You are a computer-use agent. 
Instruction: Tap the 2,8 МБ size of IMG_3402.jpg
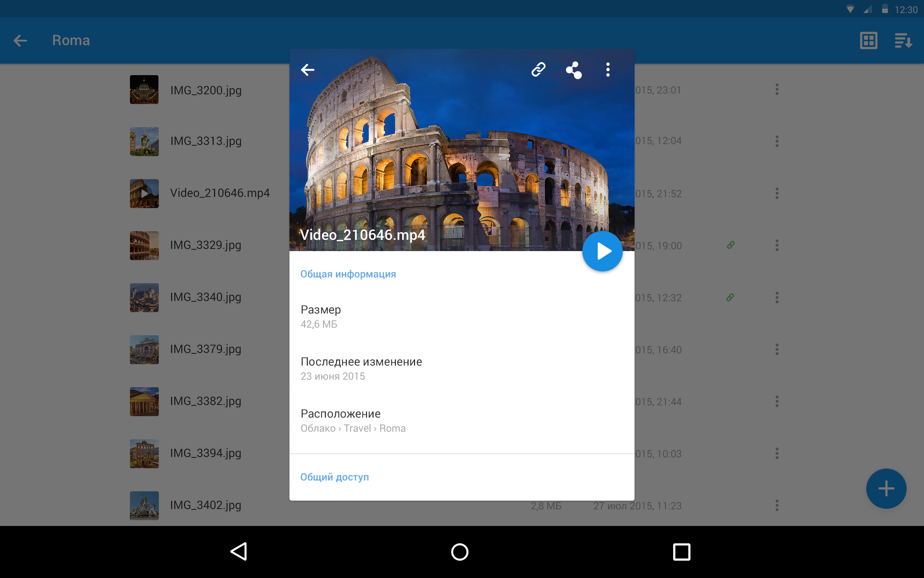546,506
